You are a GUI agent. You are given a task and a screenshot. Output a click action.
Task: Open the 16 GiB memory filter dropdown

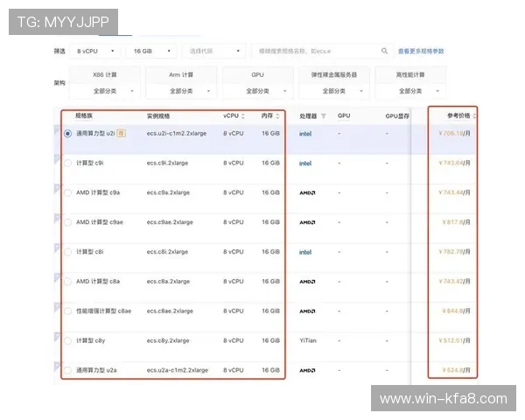click(x=151, y=52)
